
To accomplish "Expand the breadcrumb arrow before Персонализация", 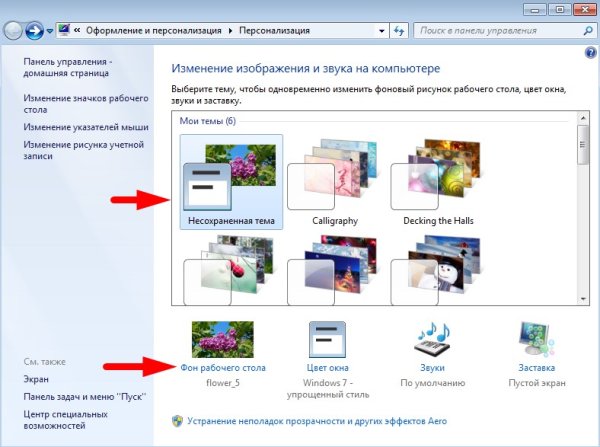I will coord(230,31).
